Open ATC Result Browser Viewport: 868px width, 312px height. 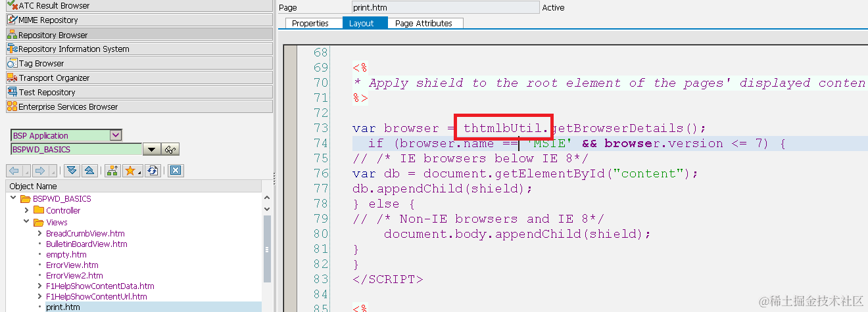pyautogui.click(x=139, y=5)
